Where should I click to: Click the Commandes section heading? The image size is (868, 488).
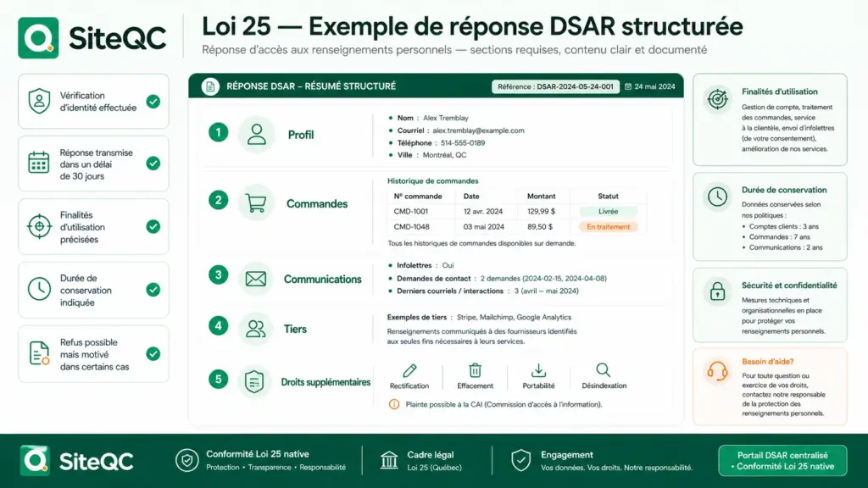tap(317, 203)
